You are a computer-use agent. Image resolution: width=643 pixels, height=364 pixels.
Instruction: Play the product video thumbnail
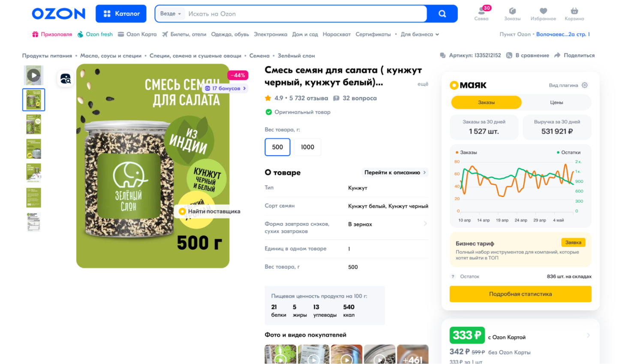pos(33,75)
